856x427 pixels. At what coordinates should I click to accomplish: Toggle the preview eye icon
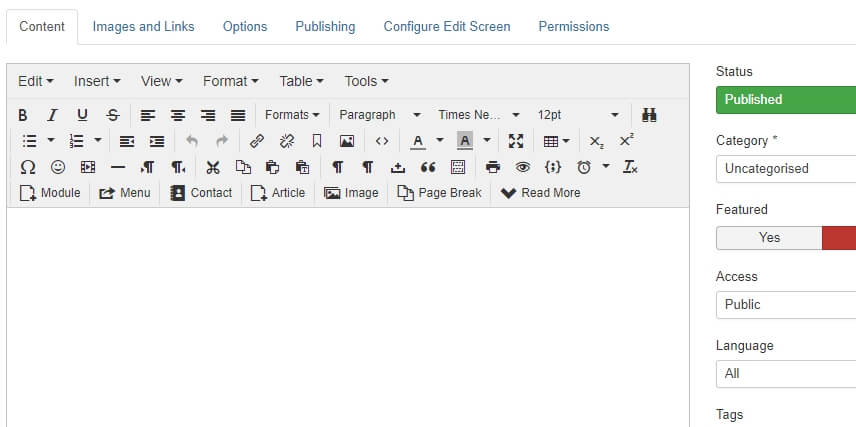[522, 167]
